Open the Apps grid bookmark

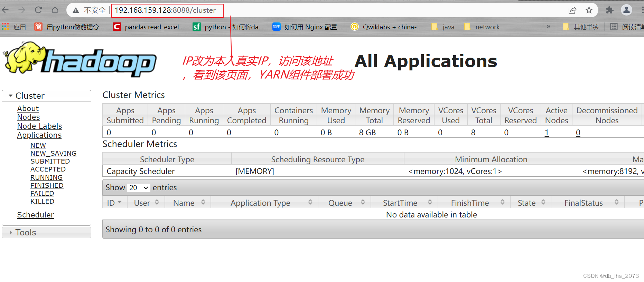tap(14, 27)
